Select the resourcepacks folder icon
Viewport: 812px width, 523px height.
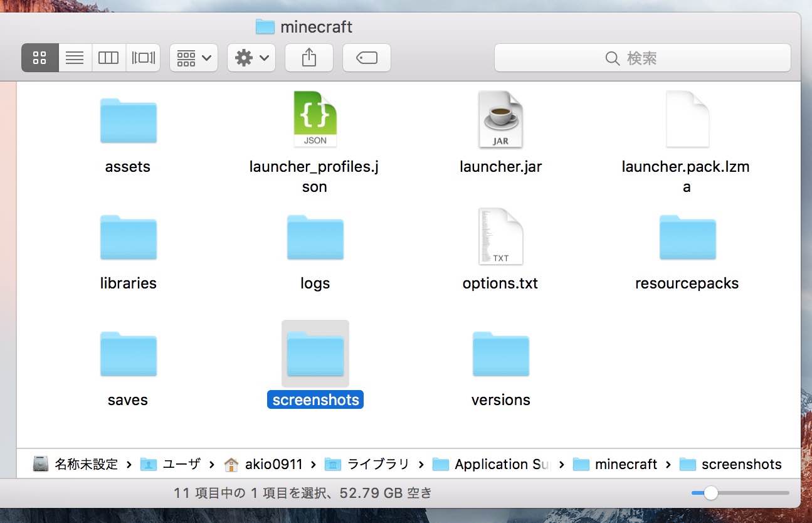pos(687,237)
